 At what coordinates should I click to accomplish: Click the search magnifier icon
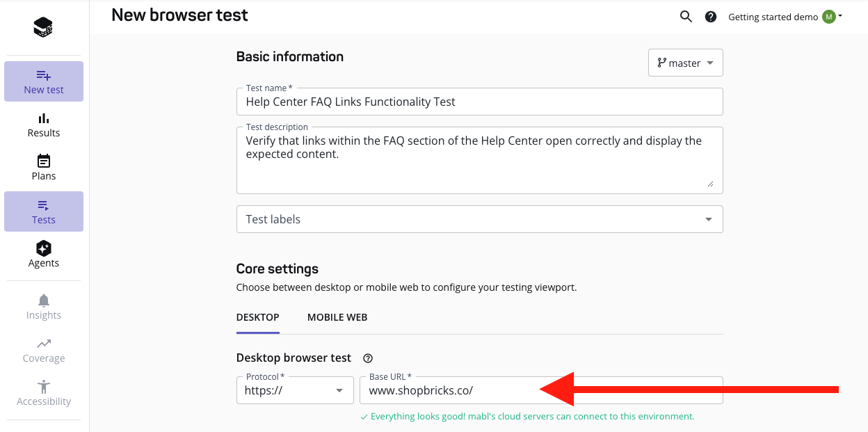686,17
